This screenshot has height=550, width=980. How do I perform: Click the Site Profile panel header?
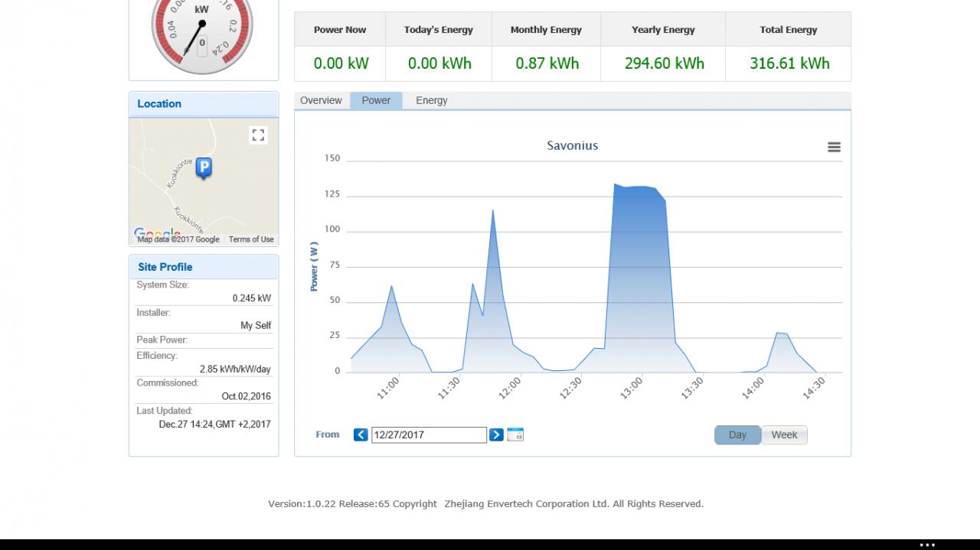(x=204, y=267)
